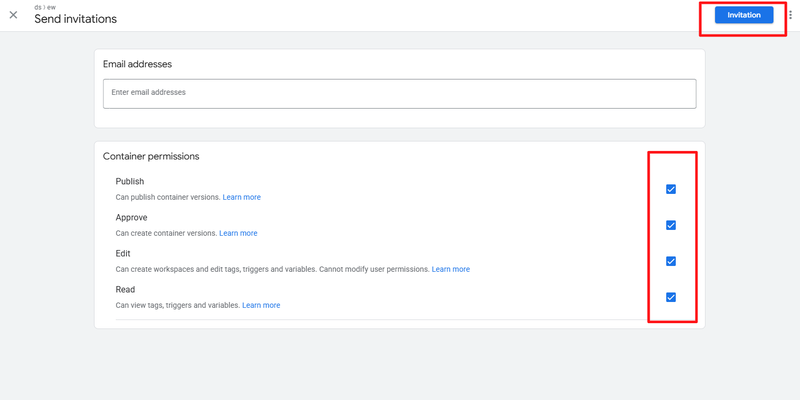
Task: Toggle the Approve permission checkbox
Action: [x=671, y=225]
